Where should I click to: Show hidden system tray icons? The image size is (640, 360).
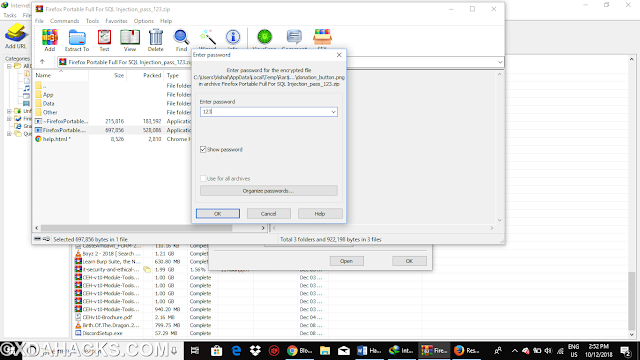coord(514,351)
